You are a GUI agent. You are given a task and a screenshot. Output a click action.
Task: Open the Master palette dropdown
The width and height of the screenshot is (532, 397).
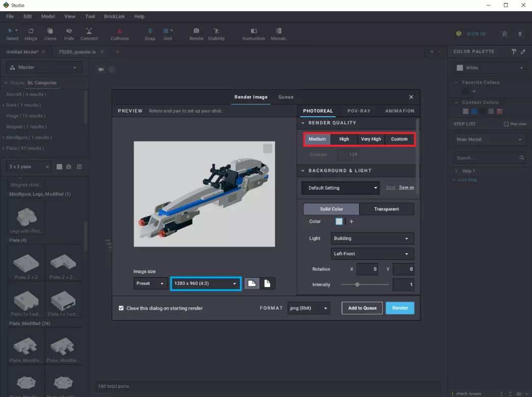(x=44, y=67)
